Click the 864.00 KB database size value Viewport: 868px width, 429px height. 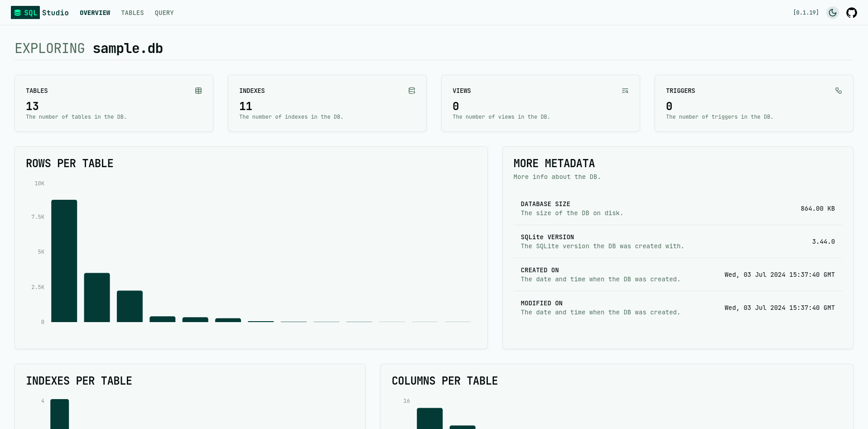(818, 208)
